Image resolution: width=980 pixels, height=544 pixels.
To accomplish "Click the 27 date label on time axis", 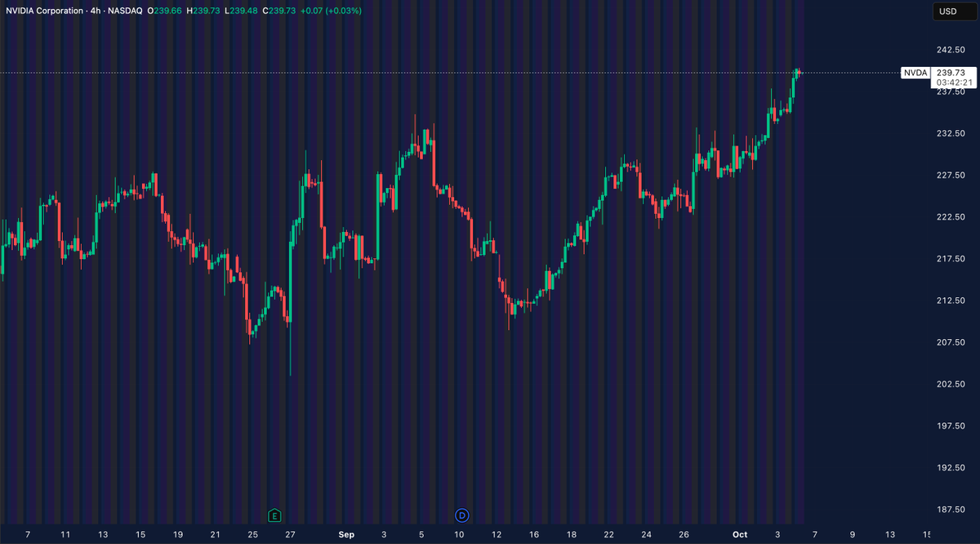I will (290, 534).
